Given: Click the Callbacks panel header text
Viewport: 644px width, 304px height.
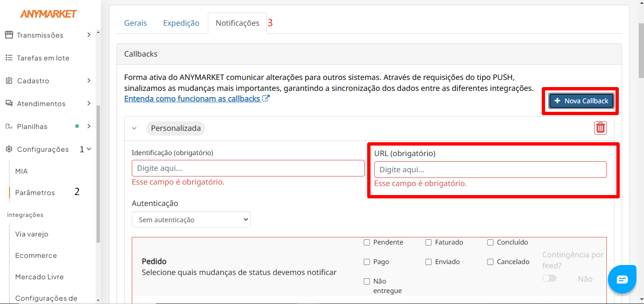Looking at the screenshot, I should [141, 54].
